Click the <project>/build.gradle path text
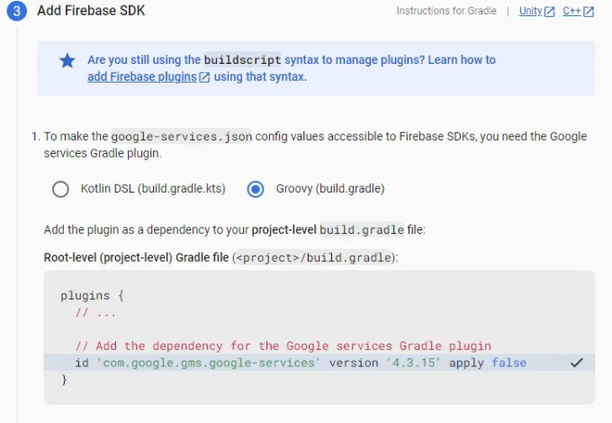This screenshot has height=423, width=612. 314,258
